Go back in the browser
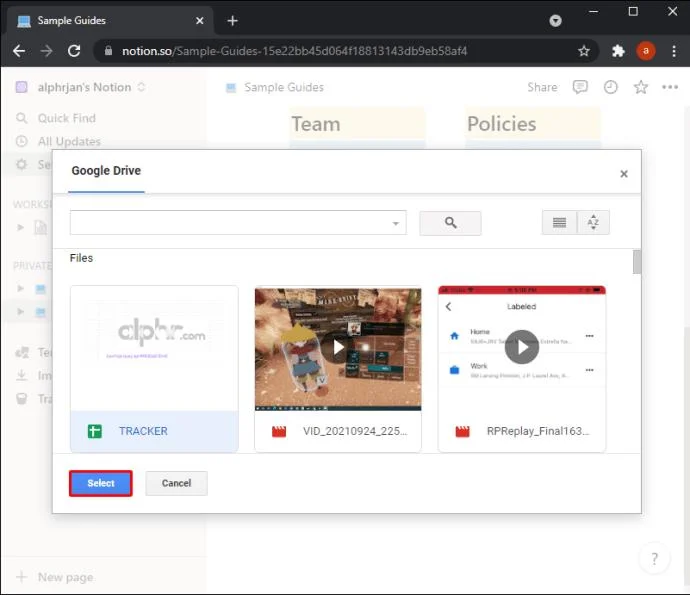The height and width of the screenshot is (595, 690). (x=18, y=51)
